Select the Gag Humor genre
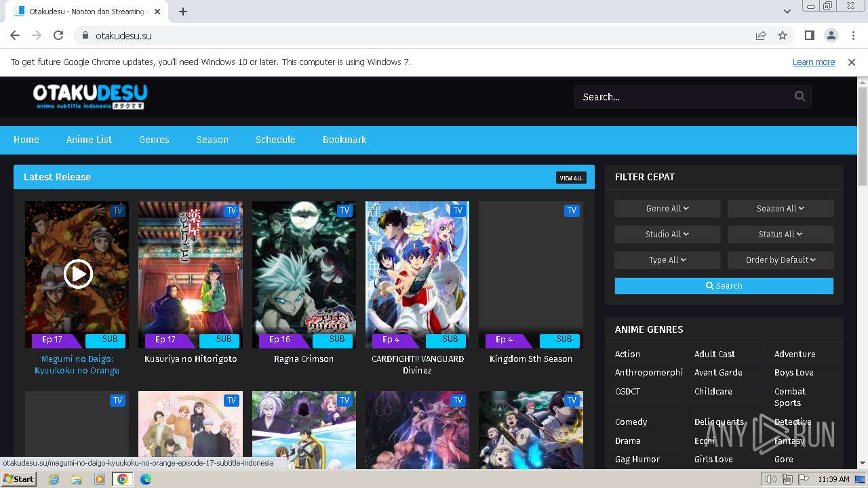 637,460
